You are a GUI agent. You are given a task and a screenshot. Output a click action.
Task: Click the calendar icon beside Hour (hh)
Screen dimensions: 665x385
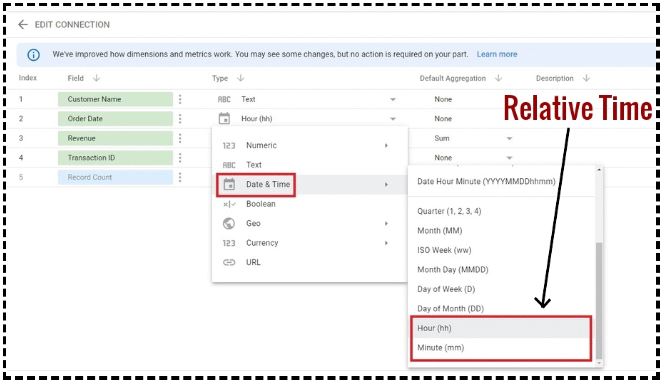click(x=224, y=119)
